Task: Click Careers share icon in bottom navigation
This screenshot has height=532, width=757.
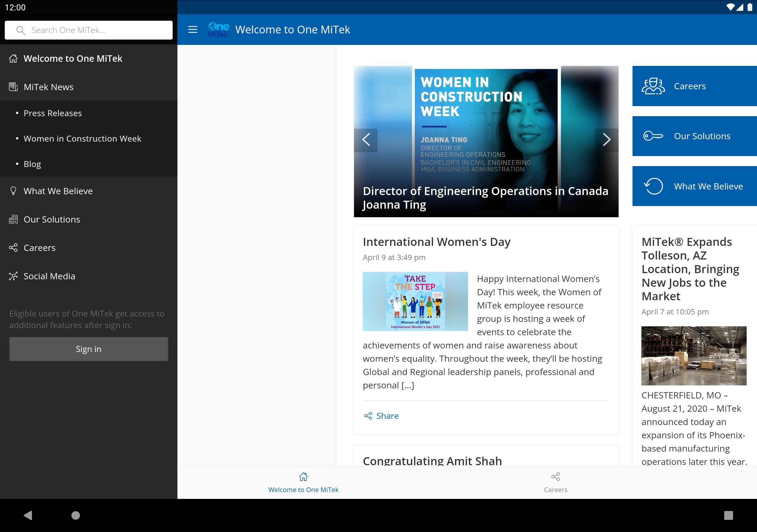Action: [556, 477]
